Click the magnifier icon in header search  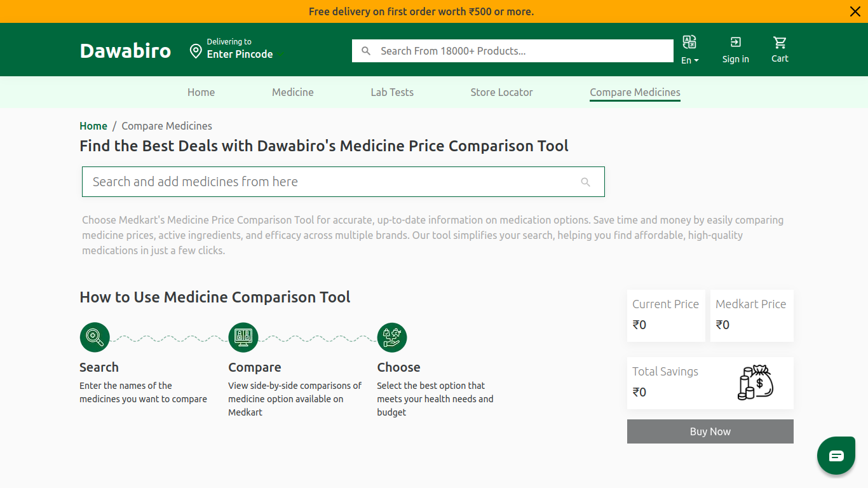366,51
